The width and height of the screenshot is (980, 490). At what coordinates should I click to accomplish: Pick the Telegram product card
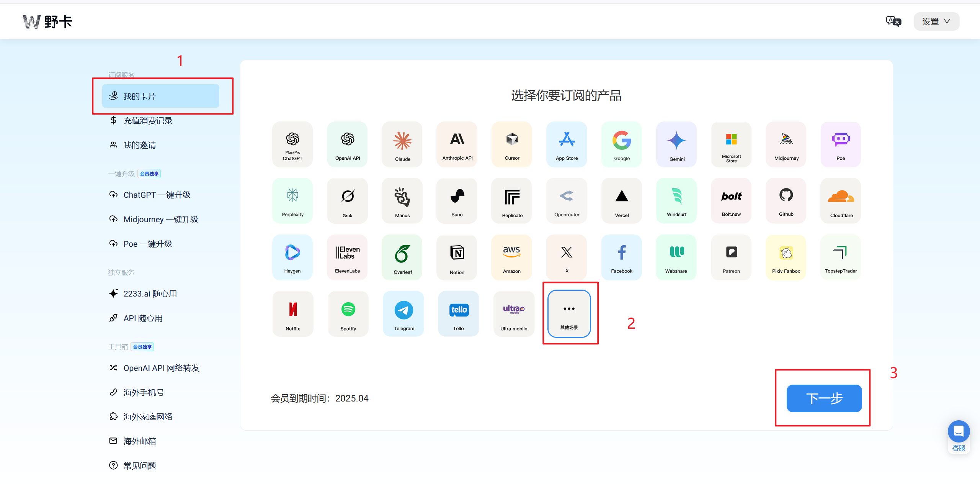coord(403,314)
